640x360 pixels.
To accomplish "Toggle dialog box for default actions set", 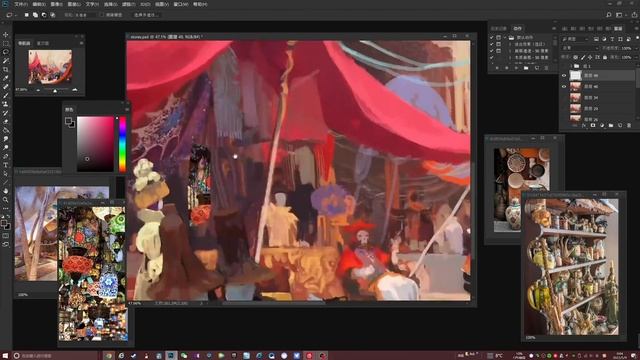I will coord(498,37).
